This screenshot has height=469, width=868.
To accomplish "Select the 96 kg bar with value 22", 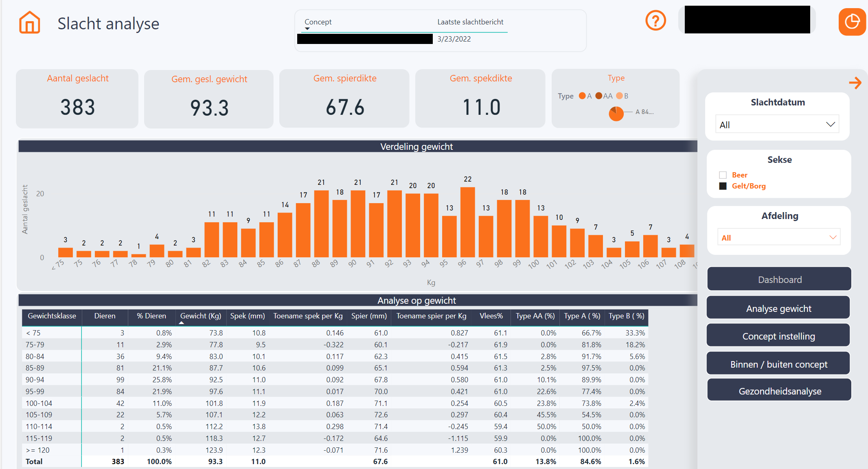I will [467, 222].
